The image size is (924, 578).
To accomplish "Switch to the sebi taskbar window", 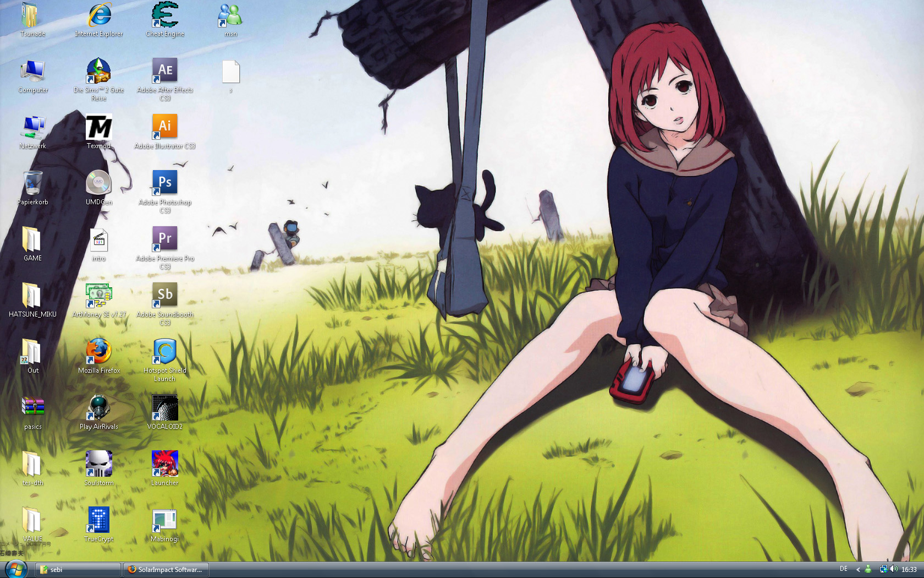I will click(x=78, y=570).
